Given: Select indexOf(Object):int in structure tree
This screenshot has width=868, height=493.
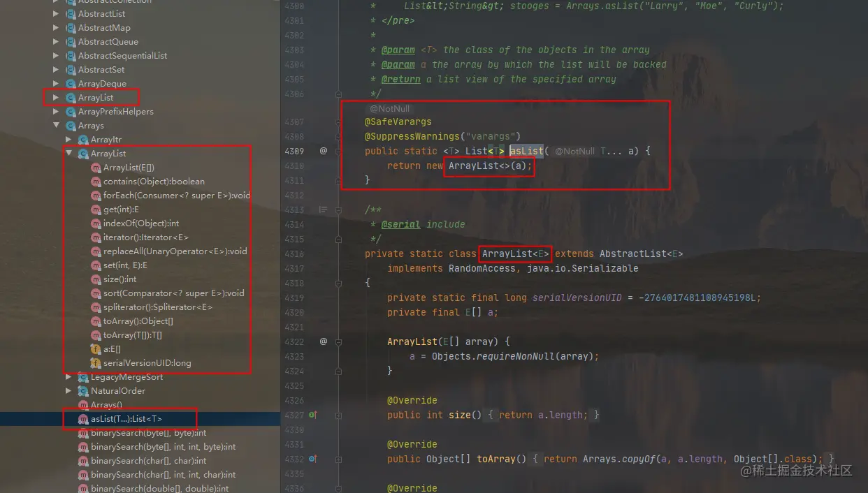Looking at the screenshot, I should pyautogui.click(x=141, y=223).
